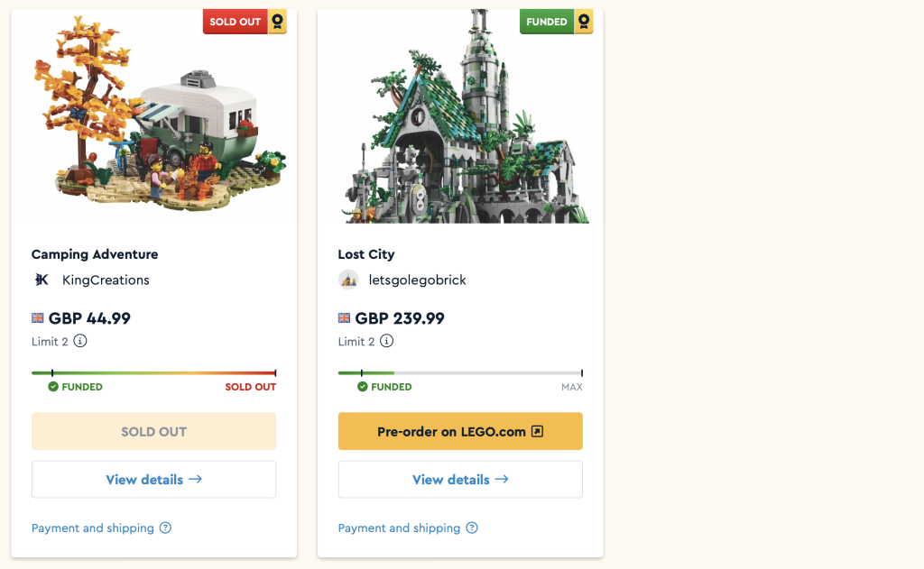
Task: Click the award ribbon icon on Lost City card
Action: tap(585, 23)
